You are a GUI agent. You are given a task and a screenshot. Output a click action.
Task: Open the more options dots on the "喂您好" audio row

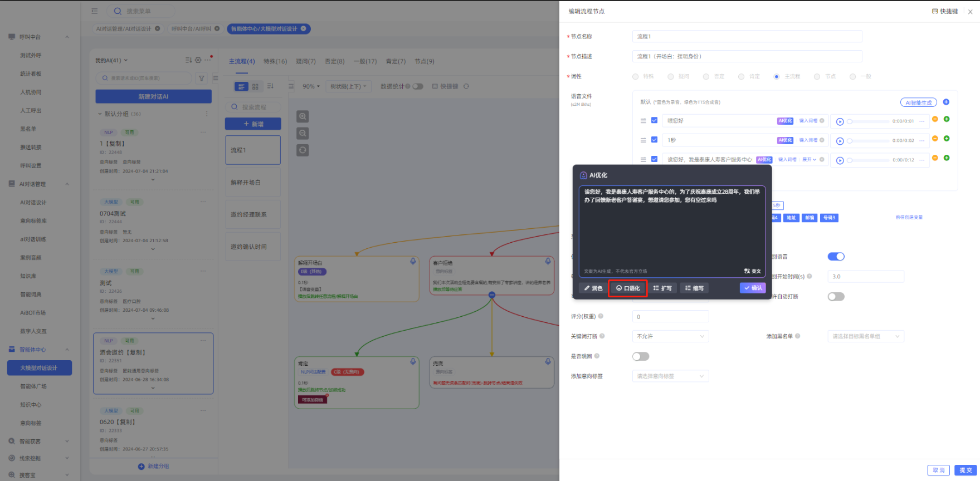922,121
